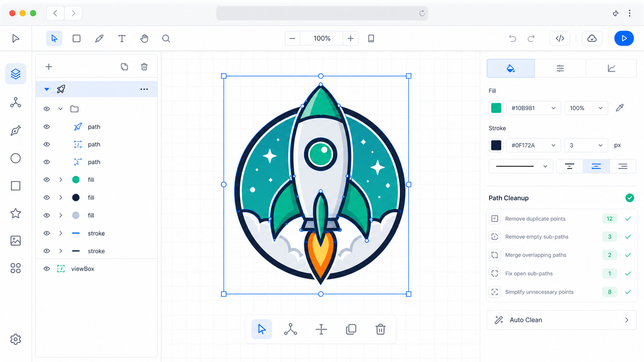Select the pen nib sidebar tool
The width and height of the screenshot is (644, 362).
pos(16,130)
